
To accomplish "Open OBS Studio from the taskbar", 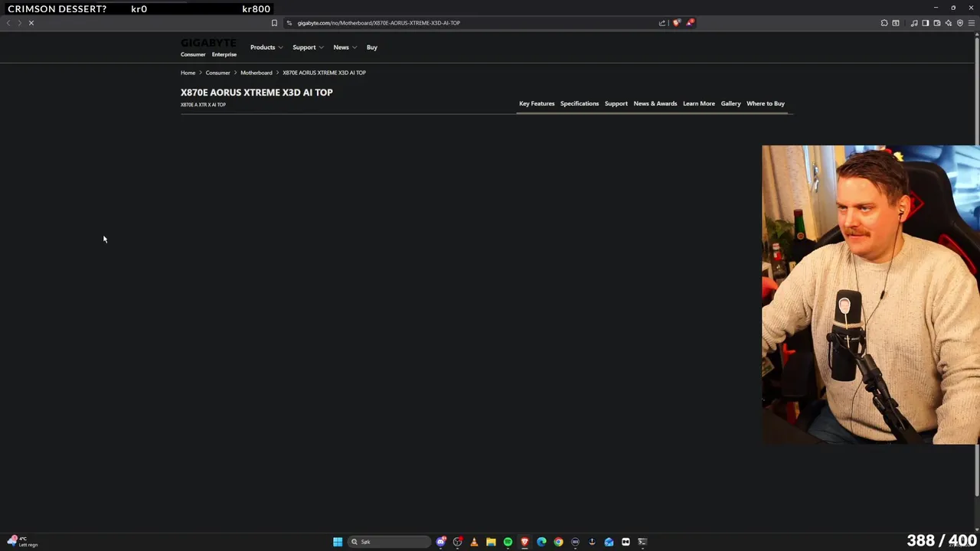I will coord(458,542).
